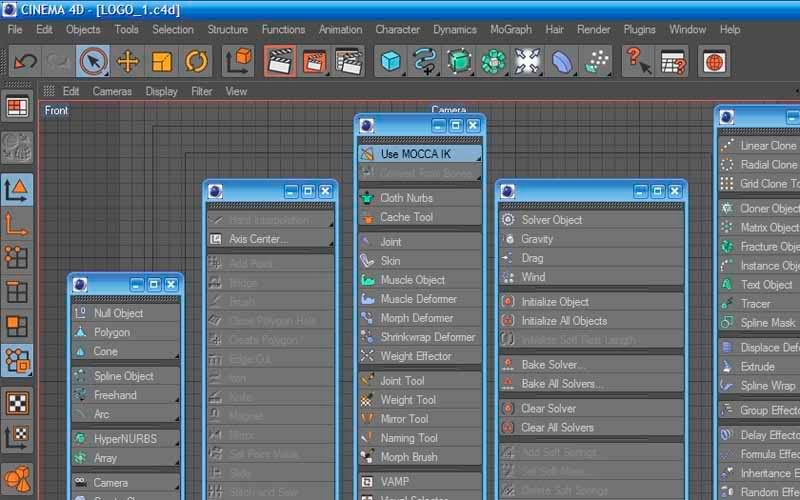Open the viewport Cameras menu
This screenshot has height=500, width=800.
112,91
